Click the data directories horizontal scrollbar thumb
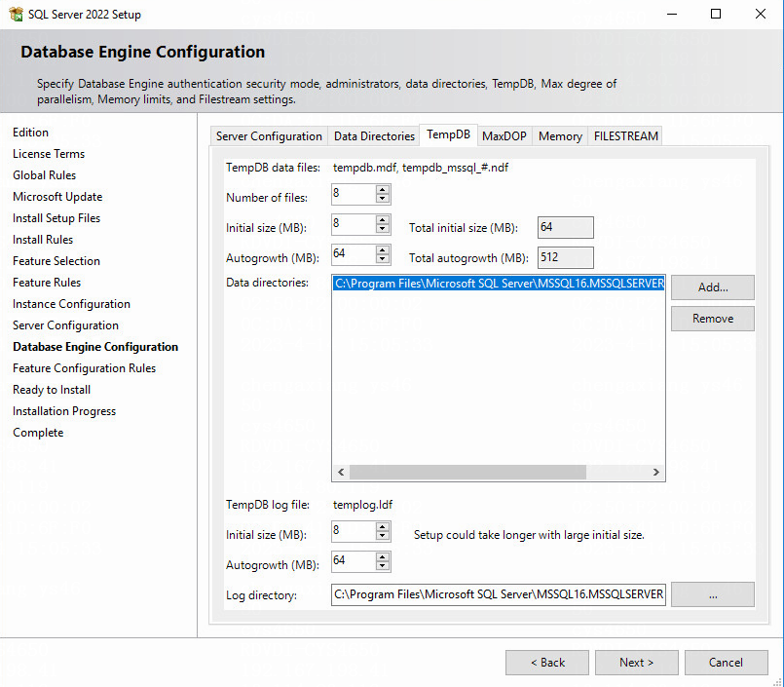Image resolution: width=784 pixels, height=687 pixels. pos(467,472)
